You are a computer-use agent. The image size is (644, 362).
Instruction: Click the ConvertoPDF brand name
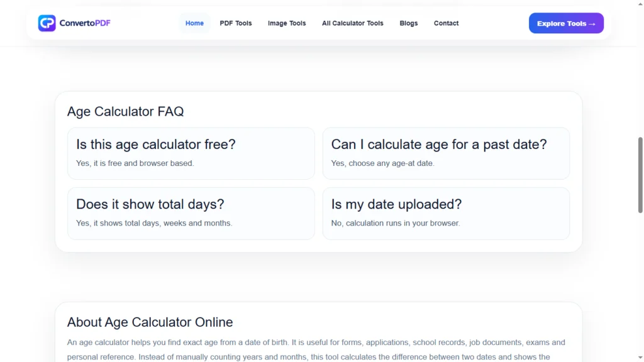click(x=85, y=23)
